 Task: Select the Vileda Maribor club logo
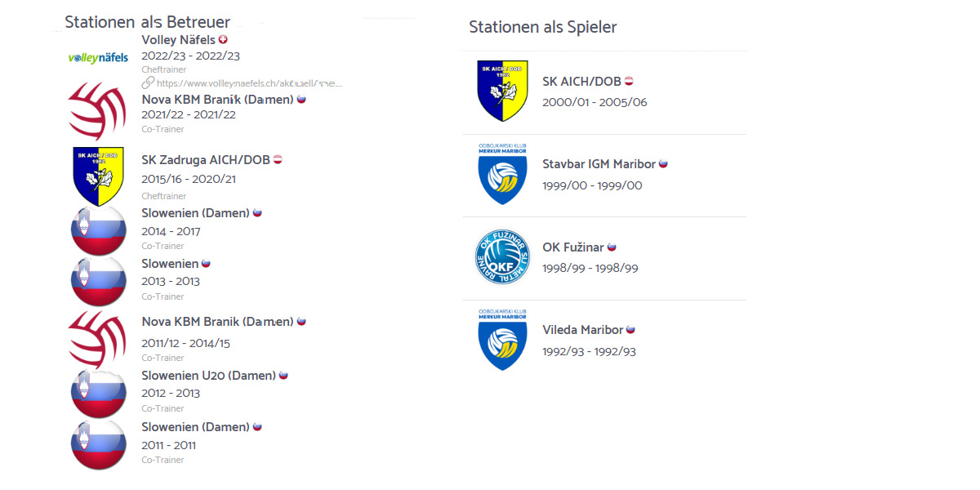[x=502, y=340]
